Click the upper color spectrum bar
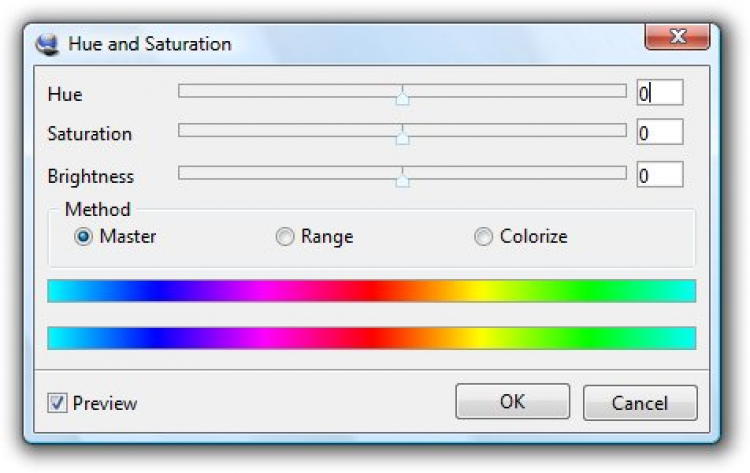 (x=371, y=291)
